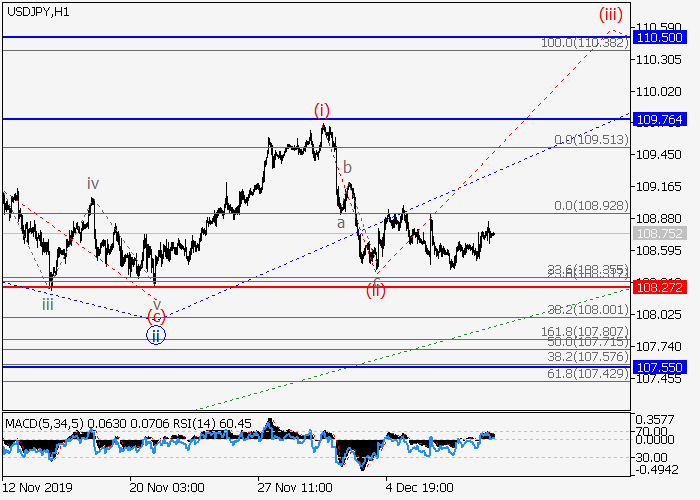The width and height of the screenshot is (700, 500).
Task: Select the red (c) wave label
Action: coord(156,317)
